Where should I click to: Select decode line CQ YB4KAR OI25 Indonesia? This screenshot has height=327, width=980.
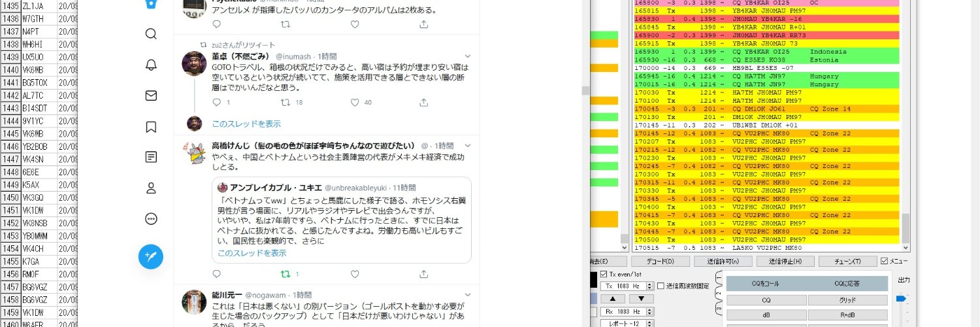767,52
